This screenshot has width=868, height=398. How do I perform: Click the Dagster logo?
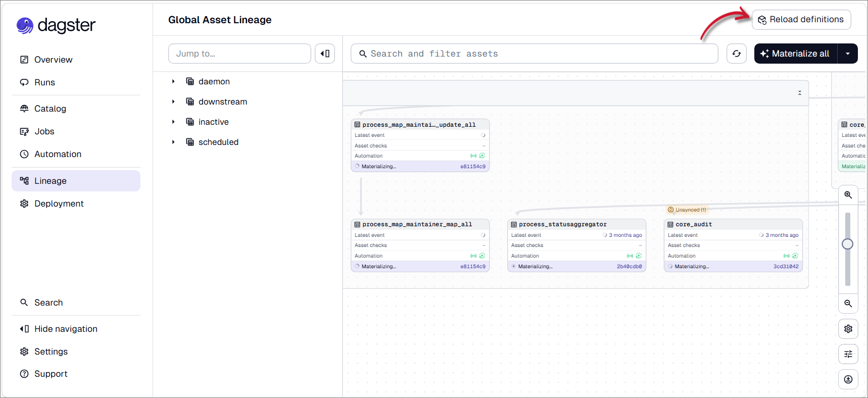[56, 25]
